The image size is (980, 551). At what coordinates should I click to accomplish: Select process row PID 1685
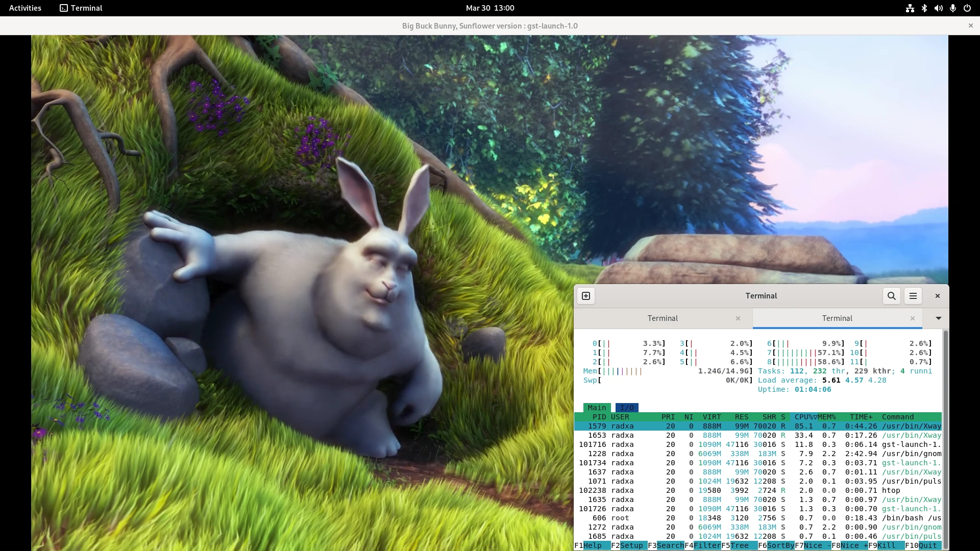tap(758, 536)
